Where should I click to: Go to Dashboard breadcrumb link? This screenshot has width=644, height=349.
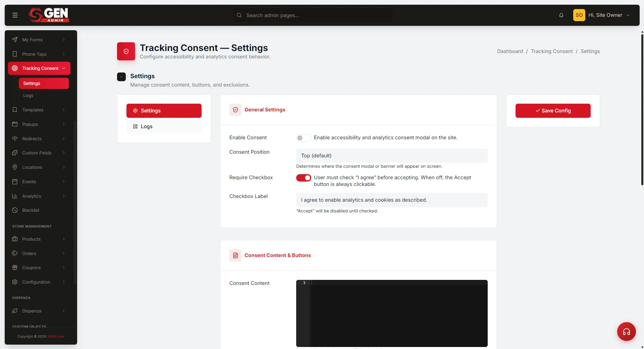point(510,51)
